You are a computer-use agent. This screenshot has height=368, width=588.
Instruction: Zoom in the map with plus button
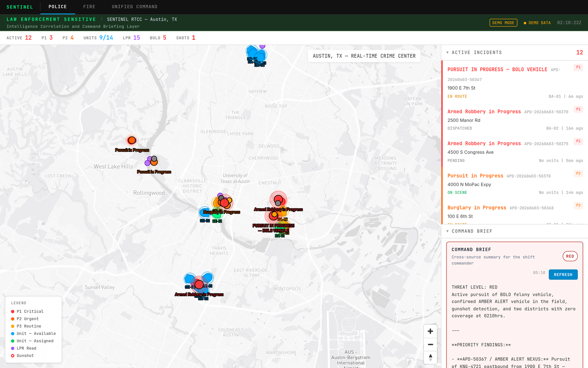tap(430, 331)
